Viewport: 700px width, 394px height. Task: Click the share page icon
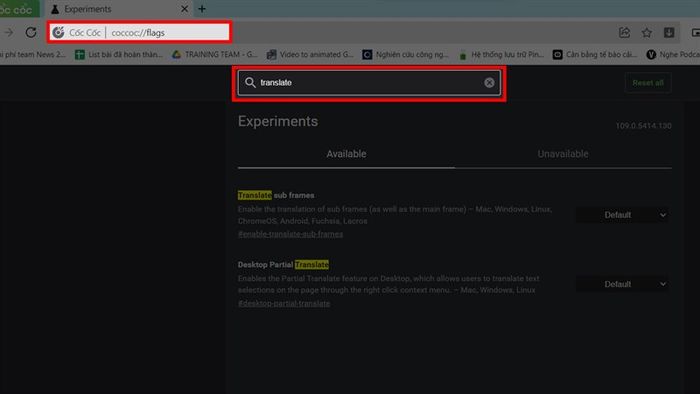pyautogui.click(x=625, y=32)
